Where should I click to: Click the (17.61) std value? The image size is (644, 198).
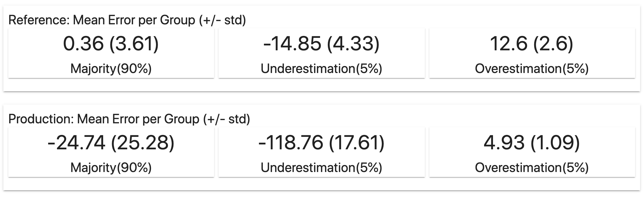click(x=357, y=143)
